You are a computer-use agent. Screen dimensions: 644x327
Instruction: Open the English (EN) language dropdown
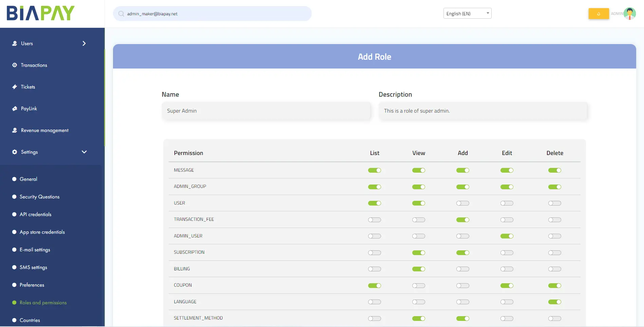[x=467, y=14]
